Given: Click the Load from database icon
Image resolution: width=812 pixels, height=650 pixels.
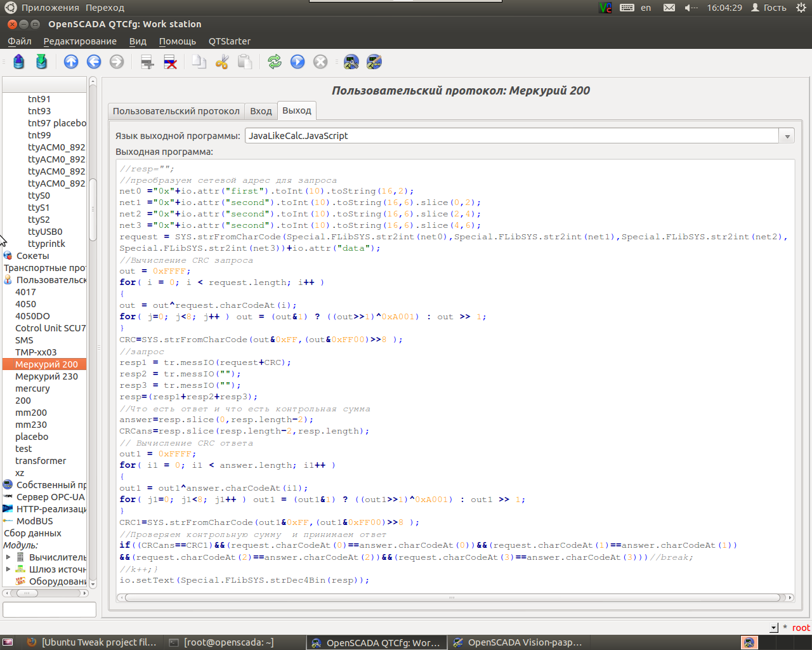Looking at the screenshot, I should coord(18,62).
